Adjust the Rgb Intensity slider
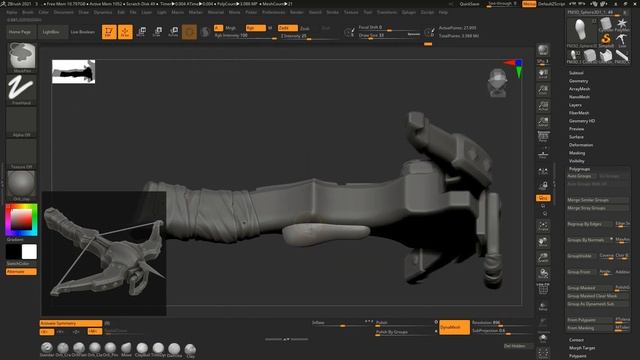The image size is (640, 360). 245,36
